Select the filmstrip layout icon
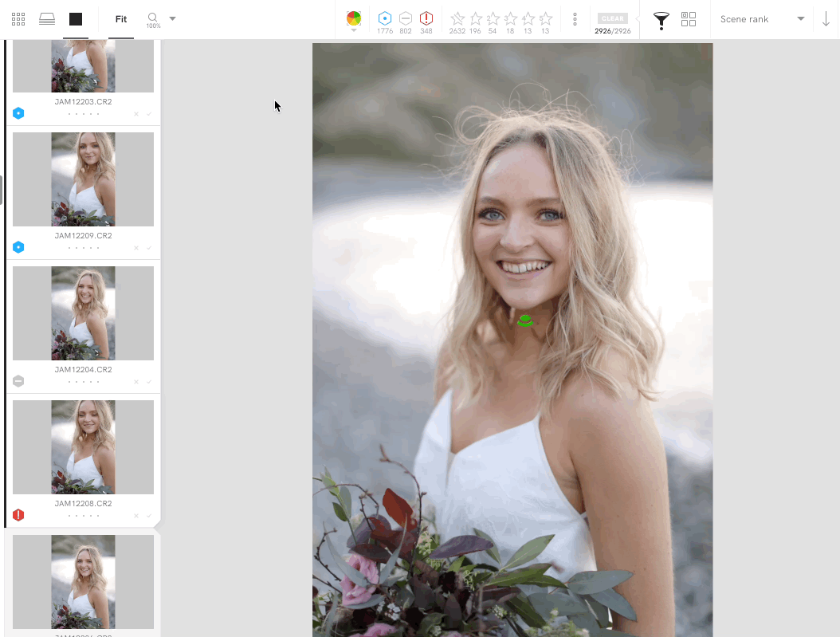Image resolution: width=840 pixels, height=637 pixels. (x=47, y=19)
